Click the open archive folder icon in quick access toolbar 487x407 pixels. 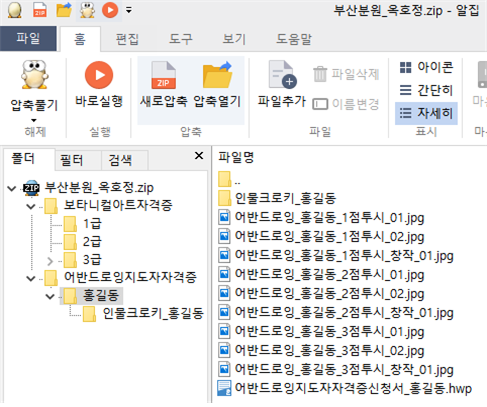(64, 10)
